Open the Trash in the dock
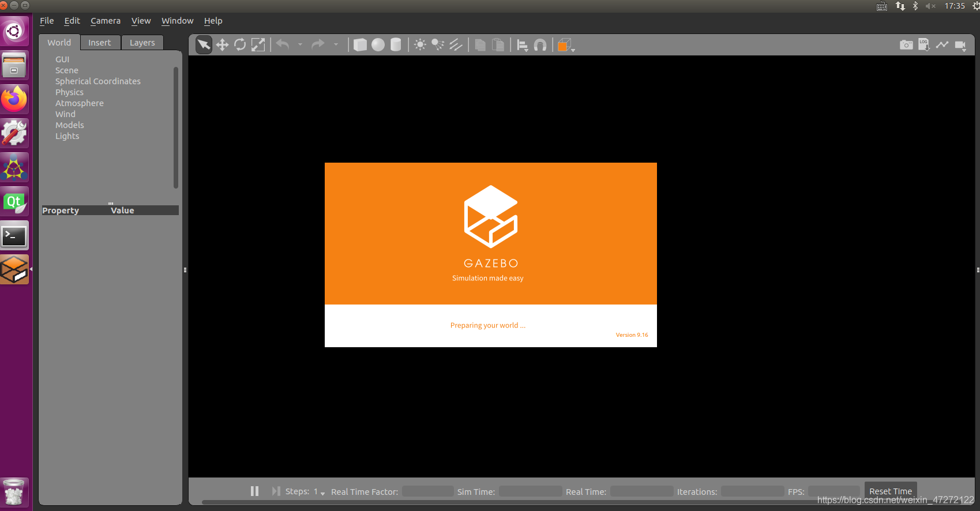Image resolution: width=980 pixels, height=511 pixels. [x=14, y=492]
